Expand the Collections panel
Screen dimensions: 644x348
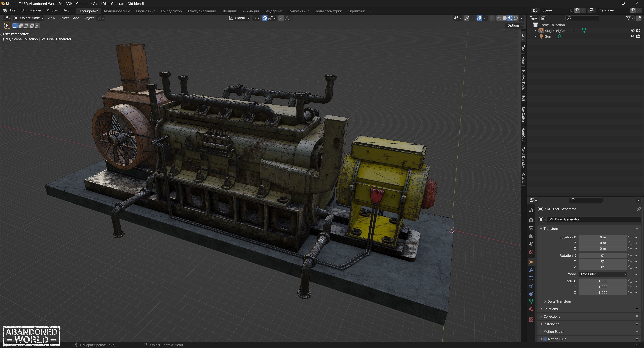[541, 316]
